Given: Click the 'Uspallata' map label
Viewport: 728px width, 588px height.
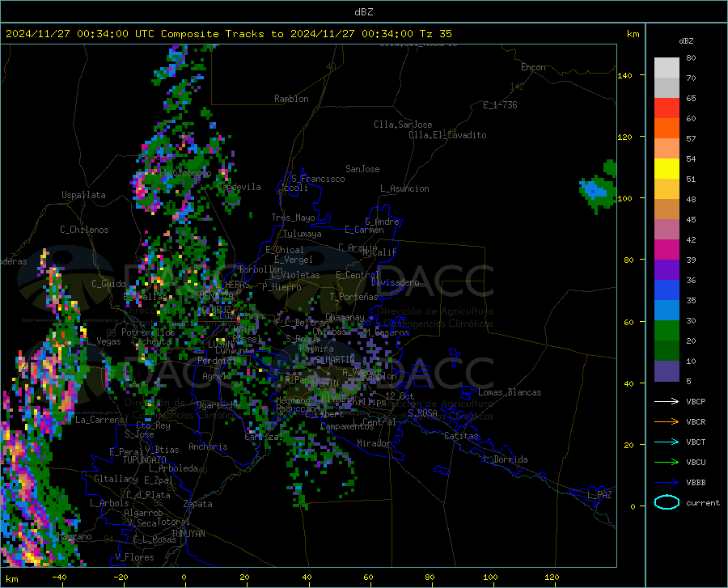Looking at the screenshot, I should tap(83, 195).
